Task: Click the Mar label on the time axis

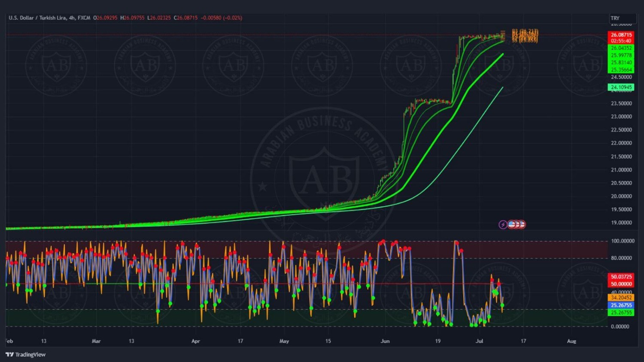Action: [96, 341]
